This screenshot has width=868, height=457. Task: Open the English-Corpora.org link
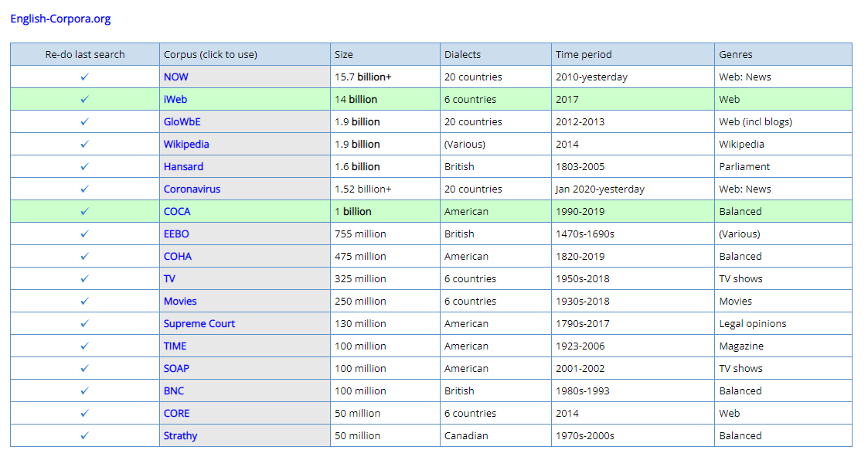(x=60, y=19)
